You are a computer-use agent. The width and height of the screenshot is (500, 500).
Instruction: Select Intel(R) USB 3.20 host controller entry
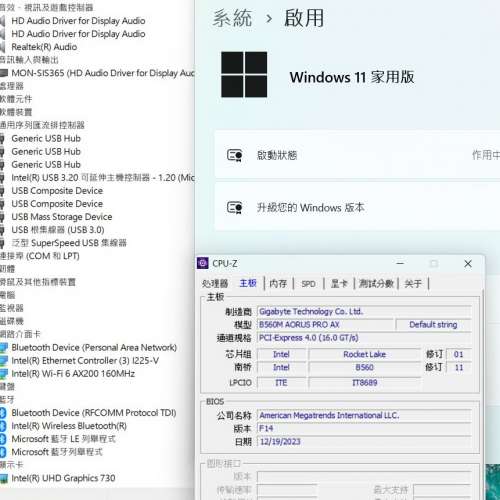(x=103, y=178)
